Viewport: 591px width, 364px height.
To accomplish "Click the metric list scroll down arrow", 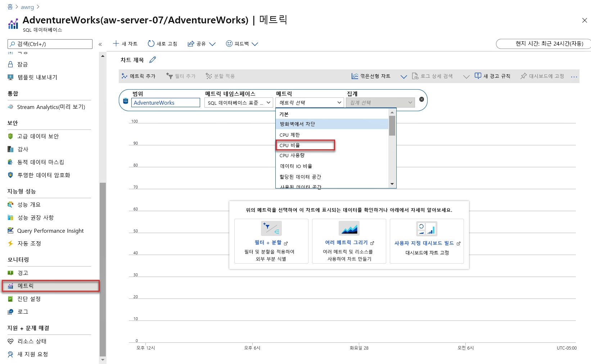I will (x=392, y=184).
